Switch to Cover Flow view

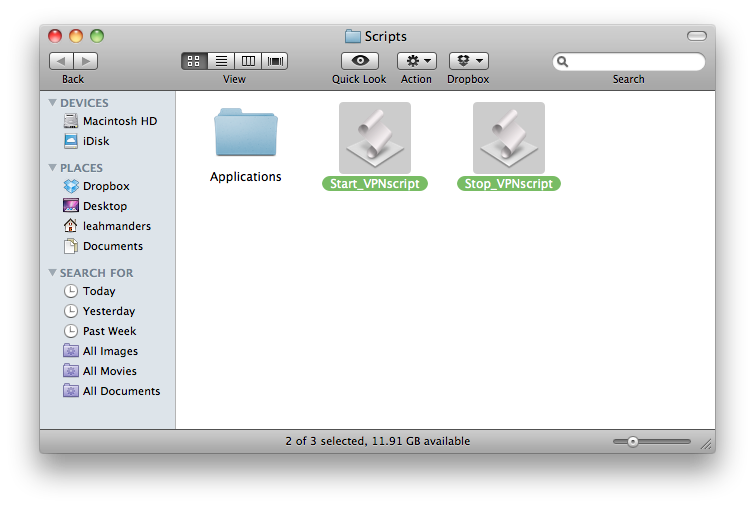(x=275, y=61)
